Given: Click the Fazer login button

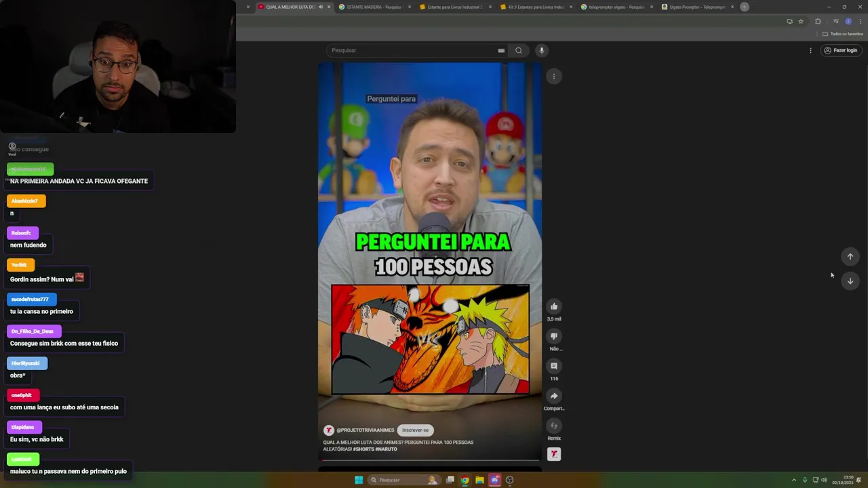Looking at the screenshot, I should click(x=841, y=50).
